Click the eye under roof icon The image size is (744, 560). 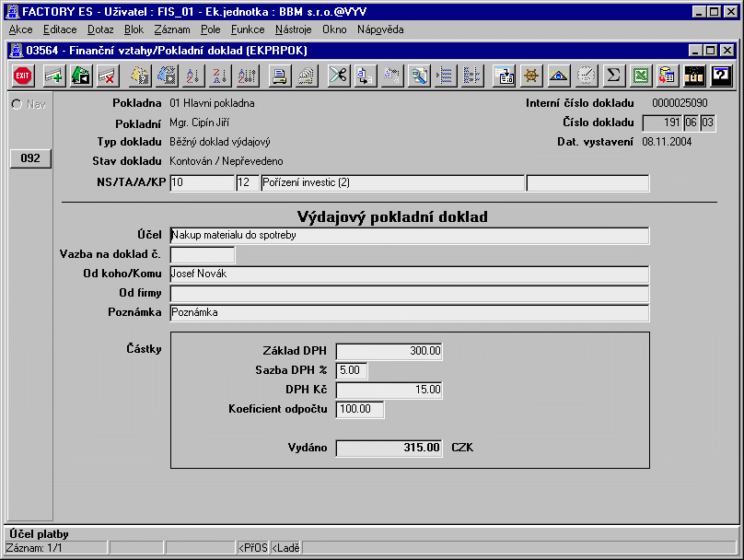click(559, 76)
